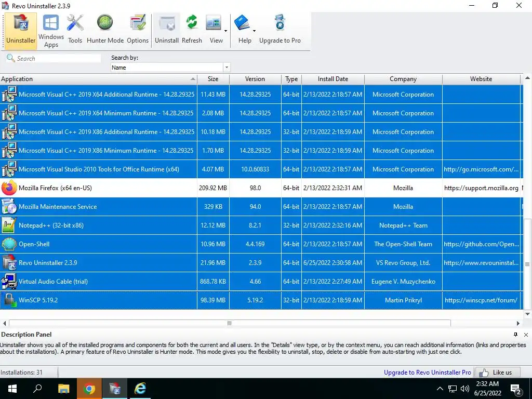
Task: Sort by Version column header
Action: [255, 79]
